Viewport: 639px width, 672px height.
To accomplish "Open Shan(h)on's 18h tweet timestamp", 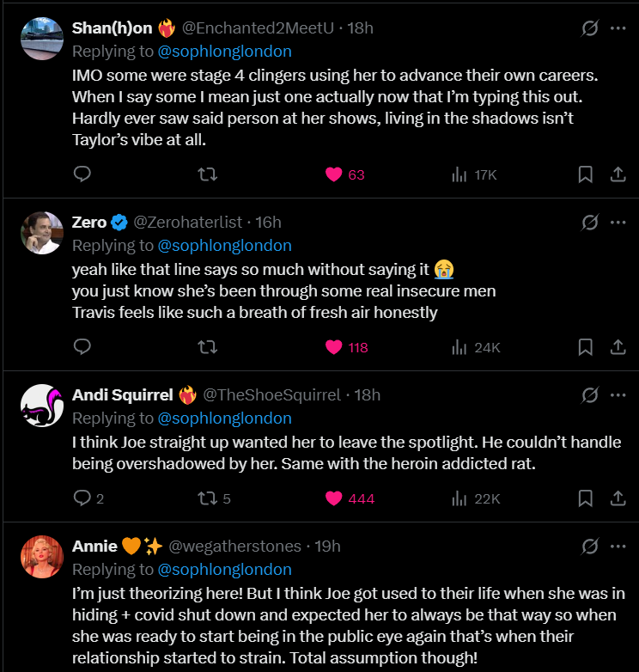I will coord(360,28).
